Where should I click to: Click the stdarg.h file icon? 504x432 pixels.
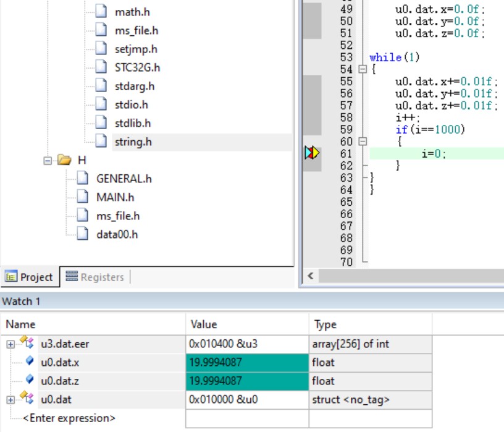coord(101,85)
